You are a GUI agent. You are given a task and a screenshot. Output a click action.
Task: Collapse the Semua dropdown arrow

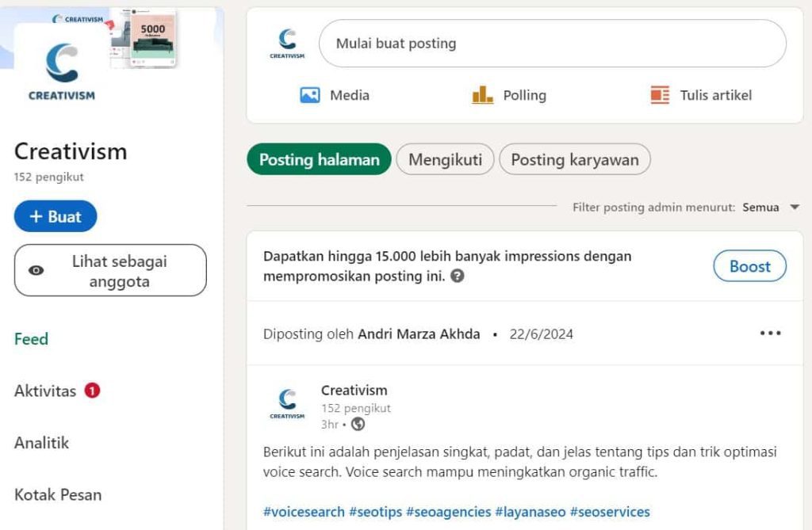(x=794, y=207)
